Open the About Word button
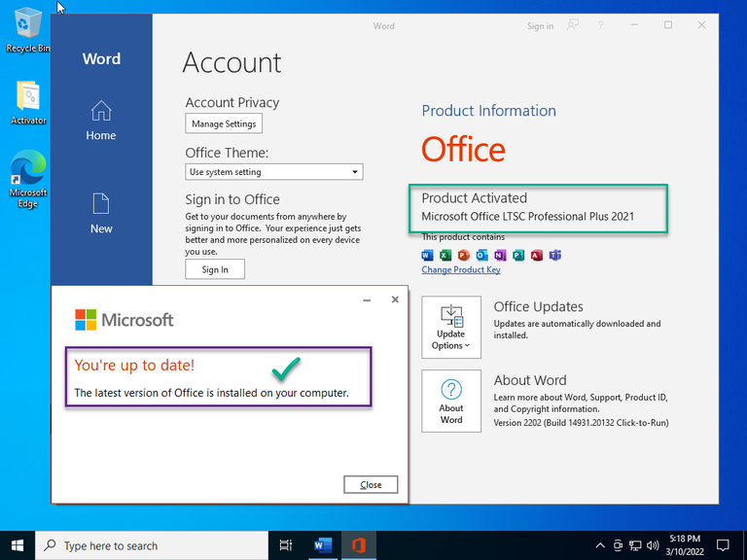This screenshot has height=560, width=747. pyautogui.click(x=450, y=401)
